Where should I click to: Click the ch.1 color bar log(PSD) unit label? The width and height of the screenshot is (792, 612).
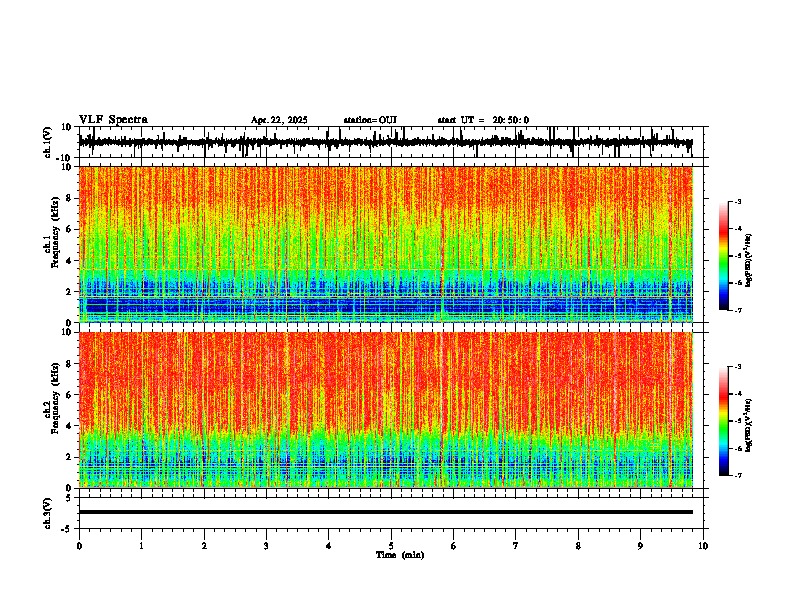(x=749, y=260)
